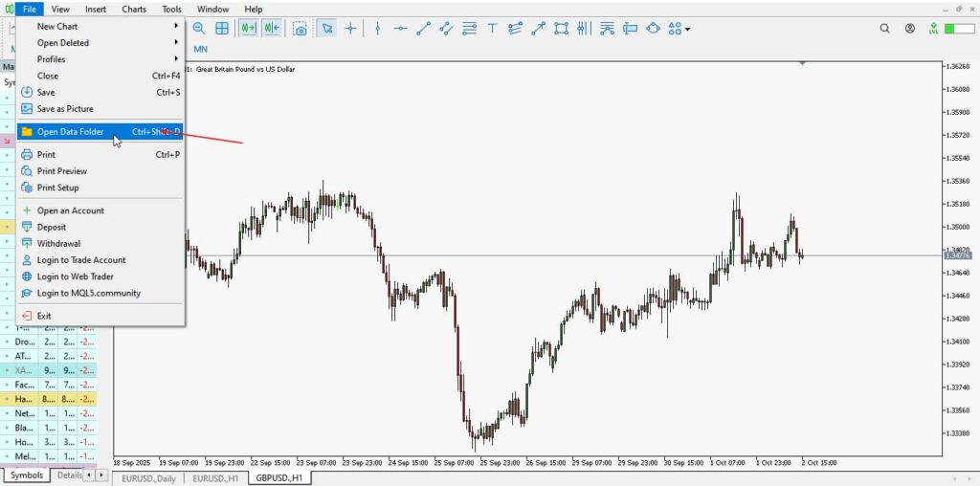Take a chart screenshot with the camera icon

tap(301, 29)
